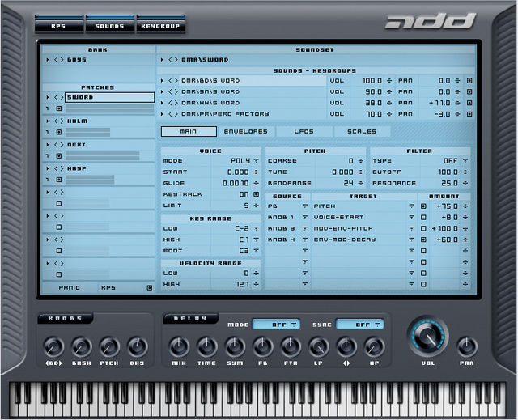
Task: Toggle checkbox on Knob 4 Env-Mod-Decay row
Action: [423, 240]
